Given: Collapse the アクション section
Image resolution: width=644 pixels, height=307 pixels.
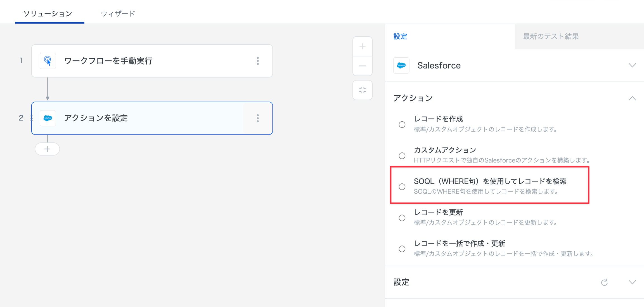Looking at the screenshot, I should tap(632, 98).
